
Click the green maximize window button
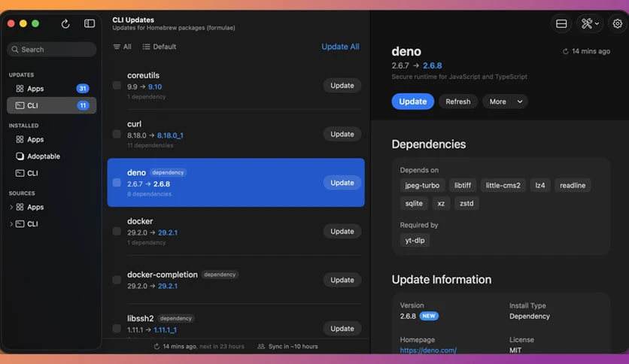(35, 23)
